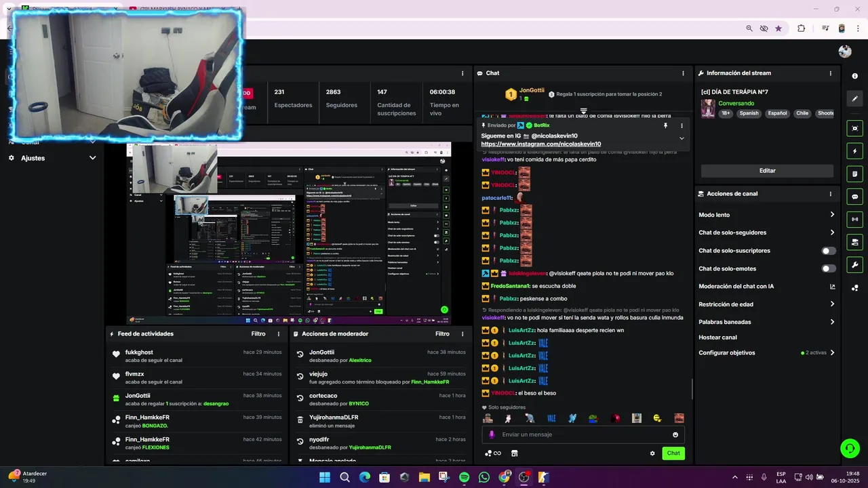The width and height of the screenshot is (868, 488).
Task: Open the document note quick action
Action: (854, 174)
